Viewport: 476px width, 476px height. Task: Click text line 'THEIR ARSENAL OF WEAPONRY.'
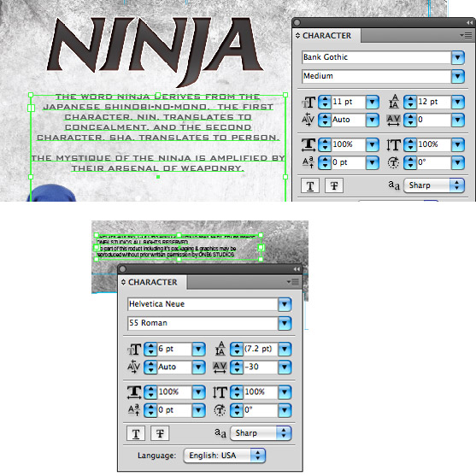pos(157,168)
